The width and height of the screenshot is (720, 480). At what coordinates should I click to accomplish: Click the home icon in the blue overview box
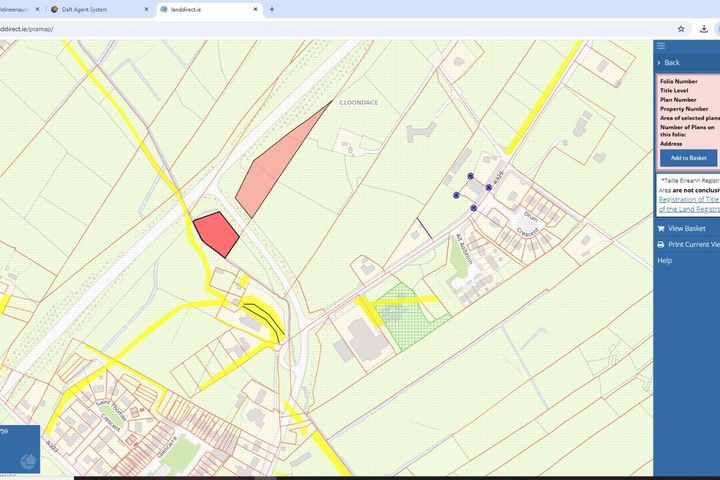(27, 461)
